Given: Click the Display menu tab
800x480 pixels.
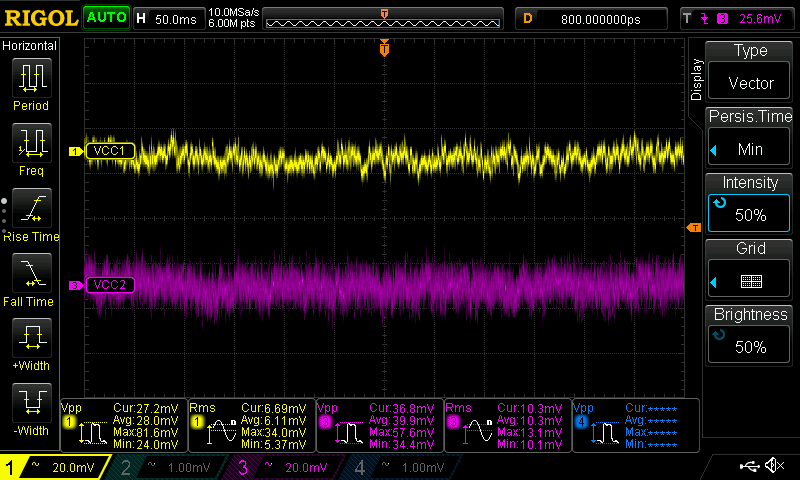Looking at the screenshot, I should pos(696,79).
